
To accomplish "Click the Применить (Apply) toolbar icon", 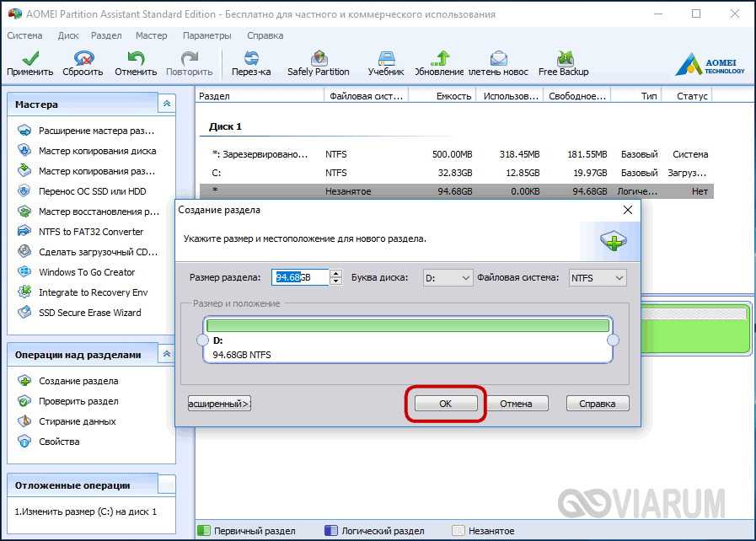I will pyautogui.click(x=30, y=63).
